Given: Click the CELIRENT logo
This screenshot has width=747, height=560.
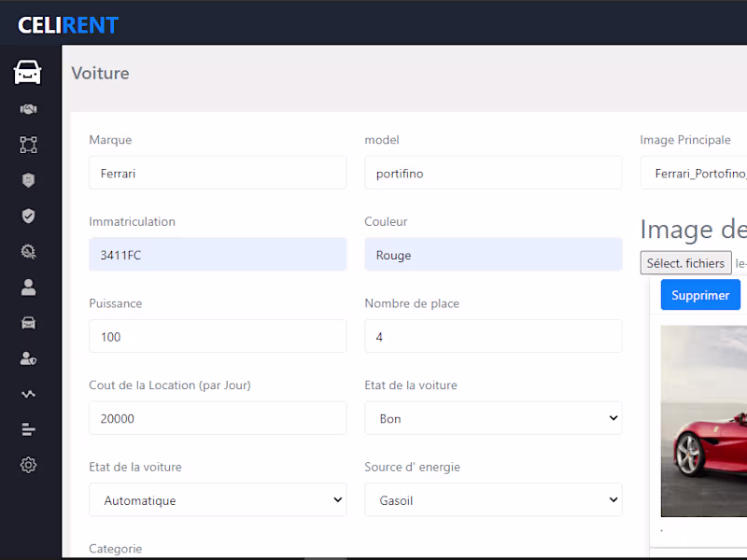Looking at the screenshot, I should pyautogui.click(x=68, y=25).
